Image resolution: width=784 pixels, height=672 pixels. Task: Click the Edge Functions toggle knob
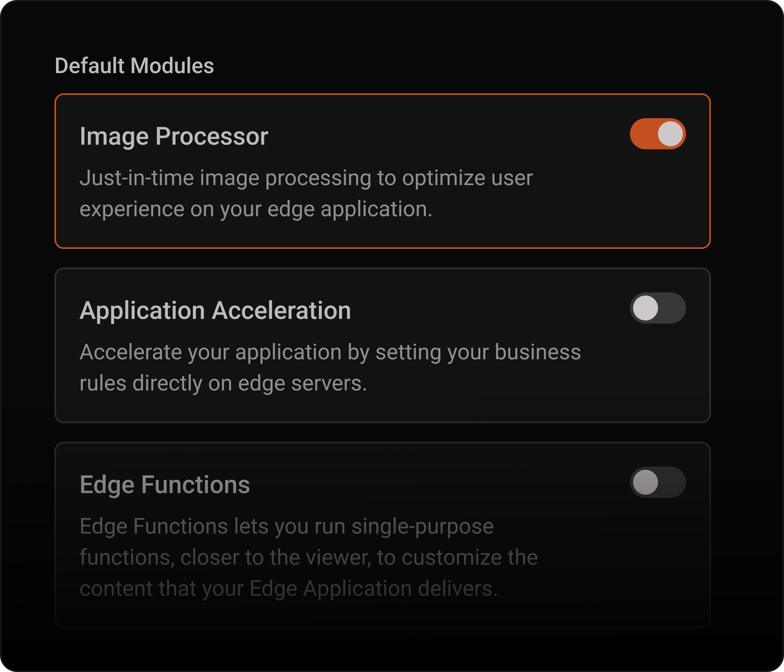[646, 483]
